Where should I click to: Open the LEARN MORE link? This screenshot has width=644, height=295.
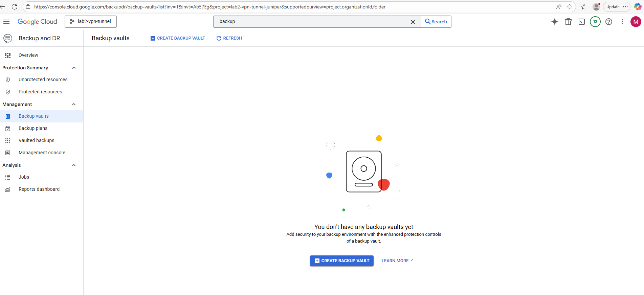pyautogui.click(x=398, y=261)
